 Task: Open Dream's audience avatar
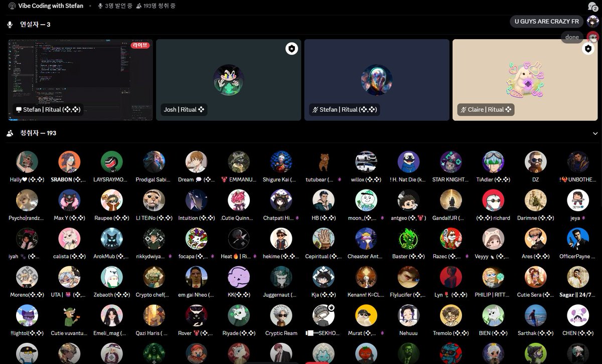(196, 162)
